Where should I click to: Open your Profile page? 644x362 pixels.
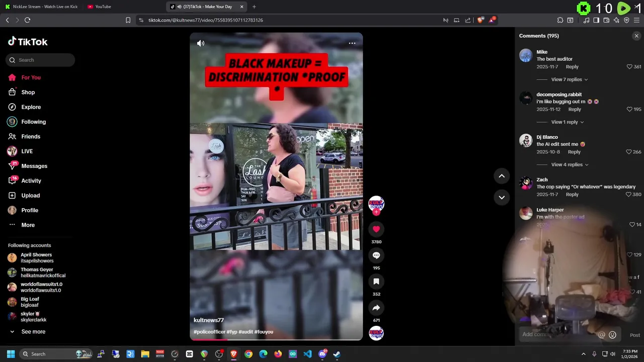point(30,210)
